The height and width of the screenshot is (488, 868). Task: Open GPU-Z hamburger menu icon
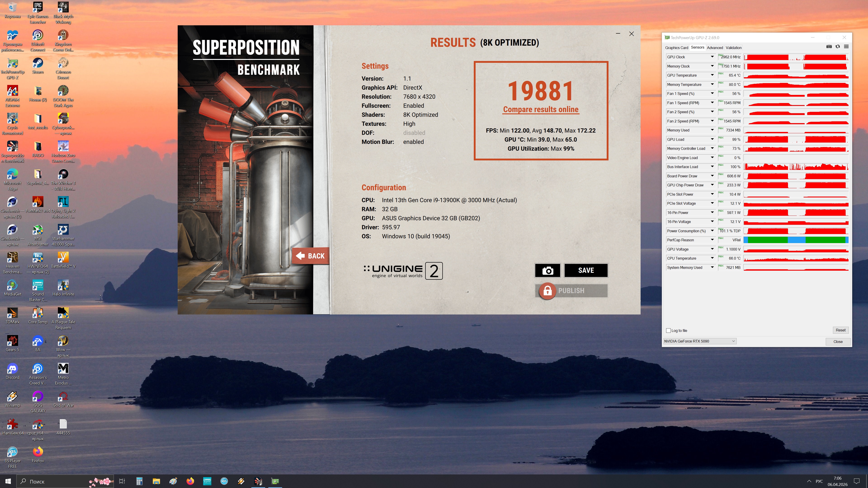click(846, 47)
